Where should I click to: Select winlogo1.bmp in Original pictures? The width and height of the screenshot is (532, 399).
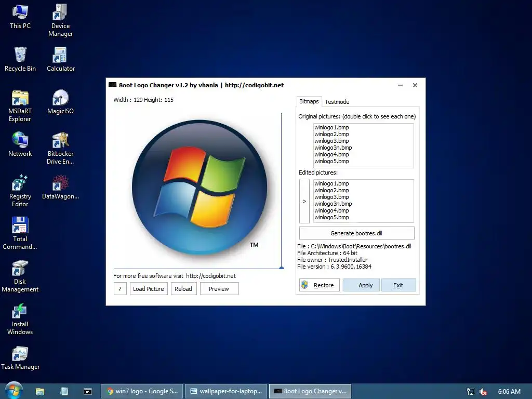point(331,127)
